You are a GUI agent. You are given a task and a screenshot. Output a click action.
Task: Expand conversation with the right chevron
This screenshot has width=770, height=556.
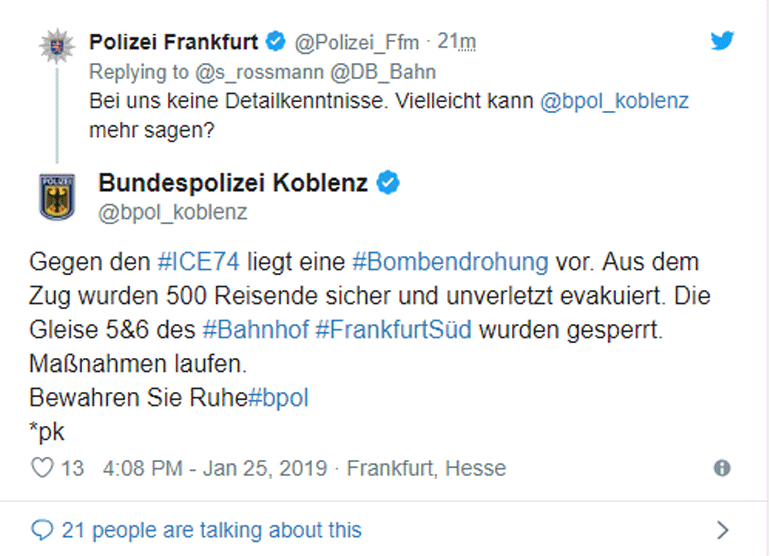[x=722, y=529]
